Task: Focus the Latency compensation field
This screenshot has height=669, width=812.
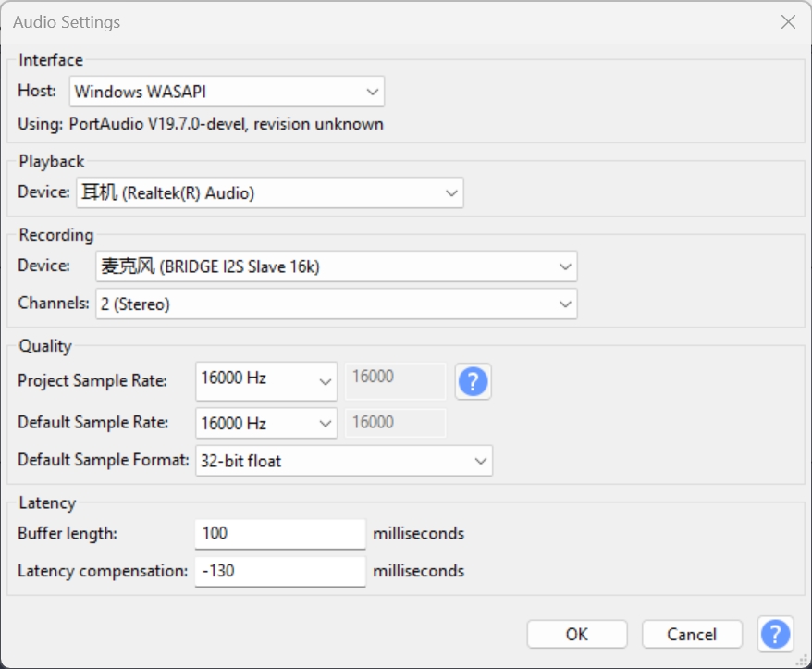Action: [x=280, y=571]
